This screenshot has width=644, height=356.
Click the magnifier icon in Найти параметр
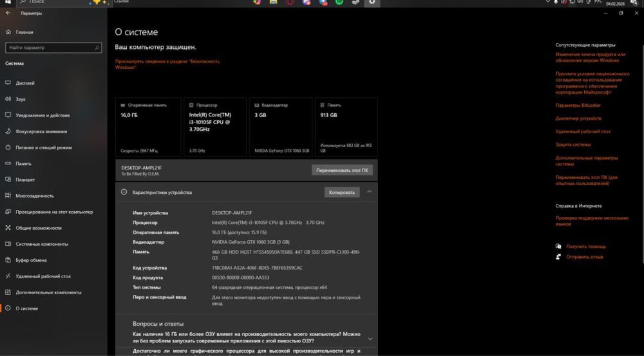[97, 48]
